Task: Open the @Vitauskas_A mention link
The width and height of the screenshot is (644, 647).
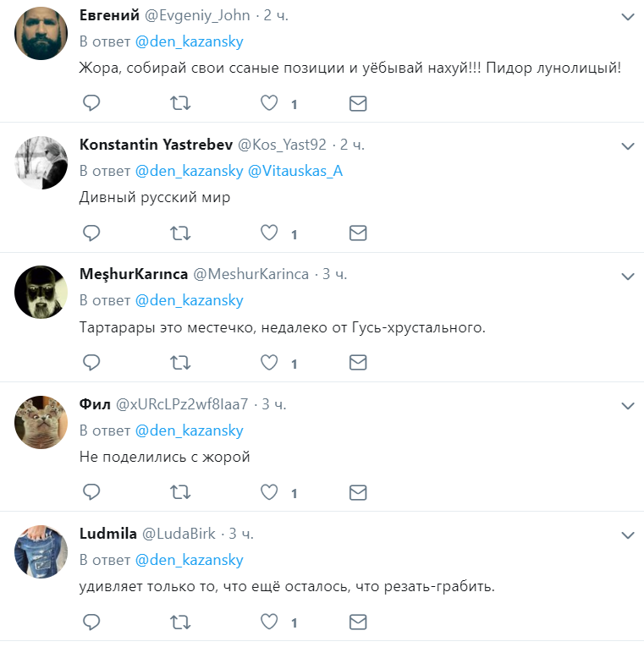Action: (x=294, y=171)
